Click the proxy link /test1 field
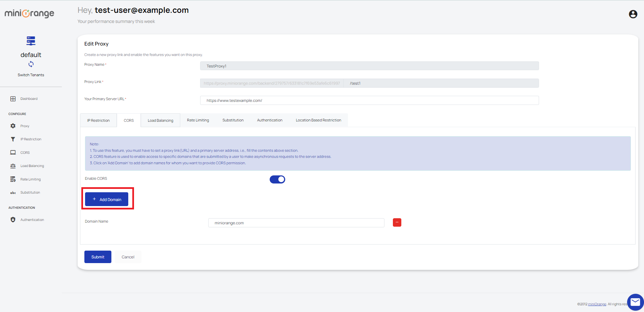 coord(441,83)
